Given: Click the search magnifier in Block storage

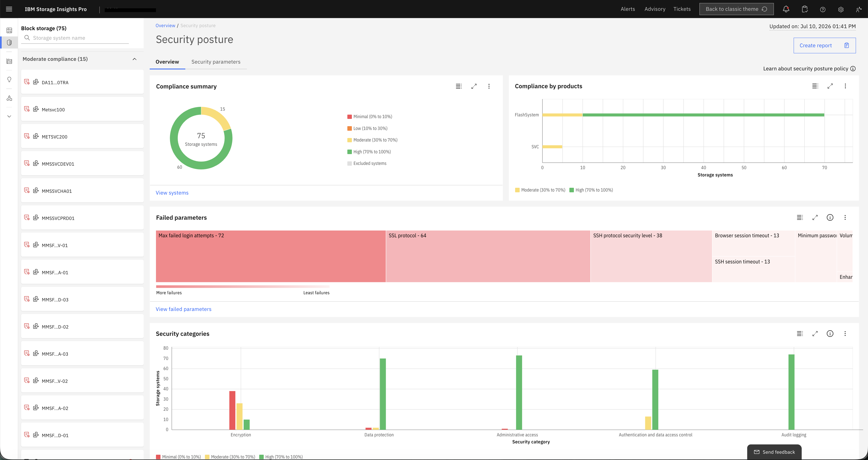Looking at the screenshot, I should point(27,38).
